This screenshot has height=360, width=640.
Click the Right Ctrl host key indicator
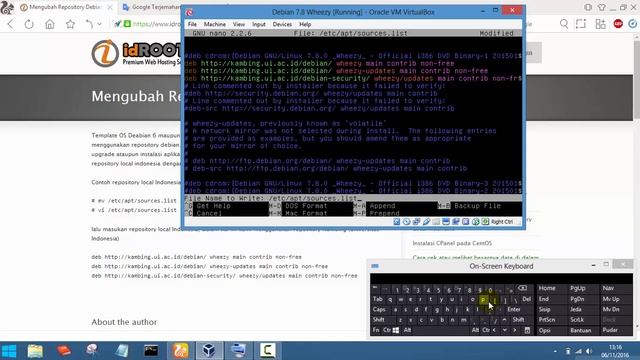point(502,222)
